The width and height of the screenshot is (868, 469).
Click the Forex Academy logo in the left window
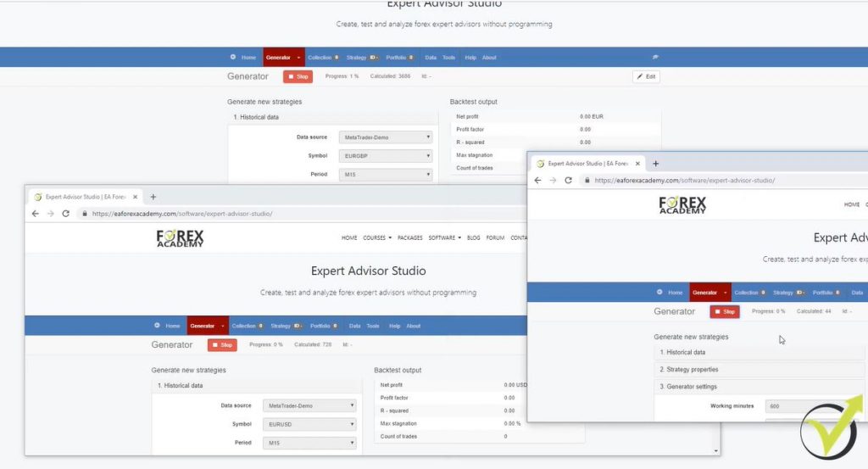(180, 238)
